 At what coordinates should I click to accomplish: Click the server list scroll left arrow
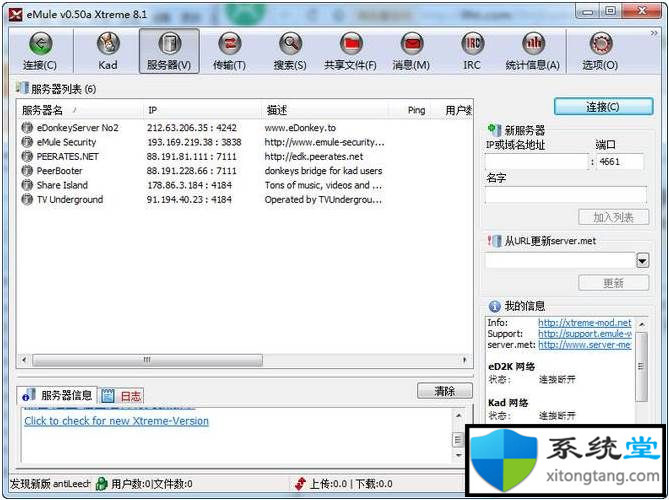(24, 360)
